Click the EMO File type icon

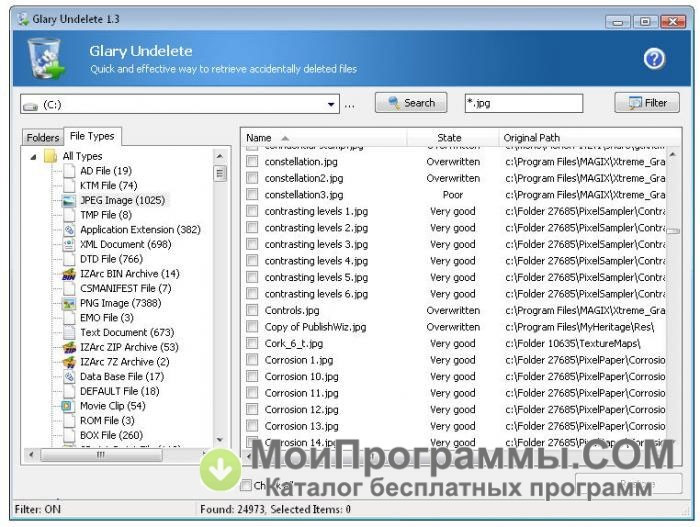[69, 318]
